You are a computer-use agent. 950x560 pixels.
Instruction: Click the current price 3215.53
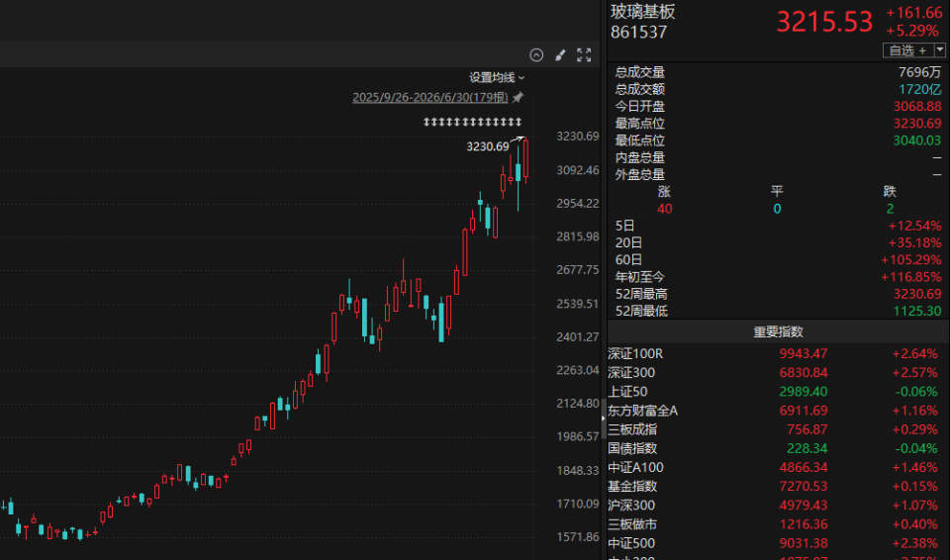pyautogui.click(x=824, y=22)
